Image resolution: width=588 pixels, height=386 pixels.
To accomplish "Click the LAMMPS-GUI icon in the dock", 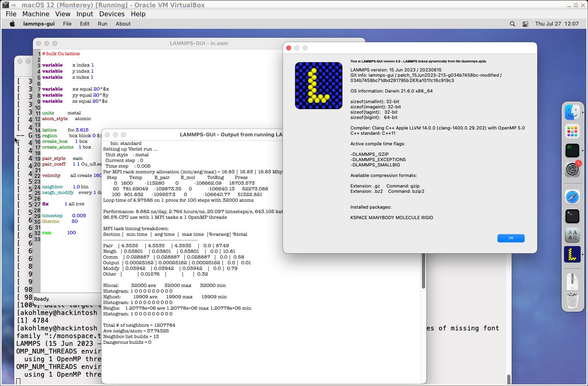I will pos(572,254).
